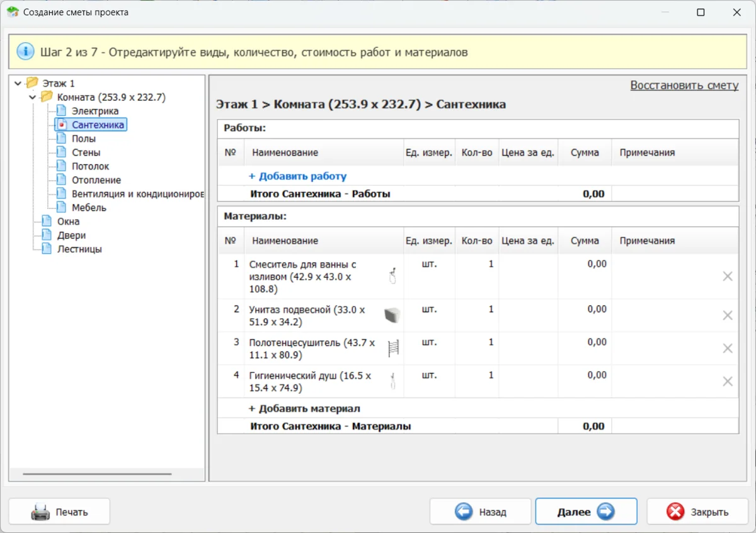Click the Стены document icon
The height and width of the screenshot is (533, 756).
pyautogui.click(x=61, y=152)
